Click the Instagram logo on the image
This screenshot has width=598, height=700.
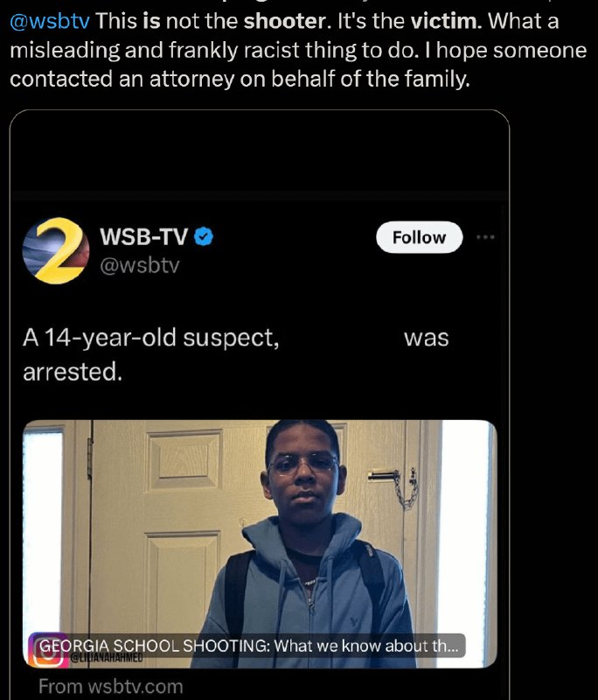(47, 650)
